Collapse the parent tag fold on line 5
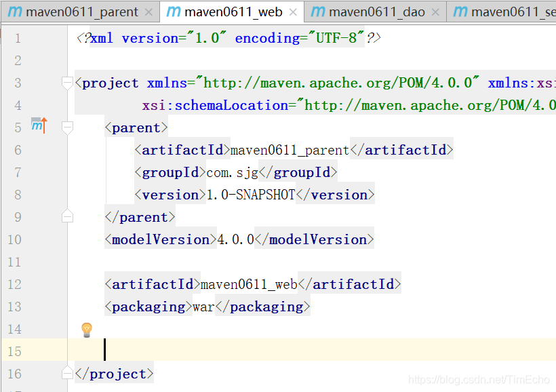The width and height of the screenshot is (556, 392). tap(67, 128)
